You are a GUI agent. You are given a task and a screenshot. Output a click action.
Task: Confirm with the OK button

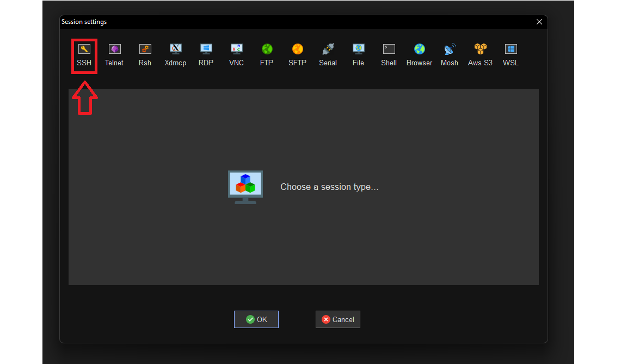pyautogui.click(x=256, y=319)
